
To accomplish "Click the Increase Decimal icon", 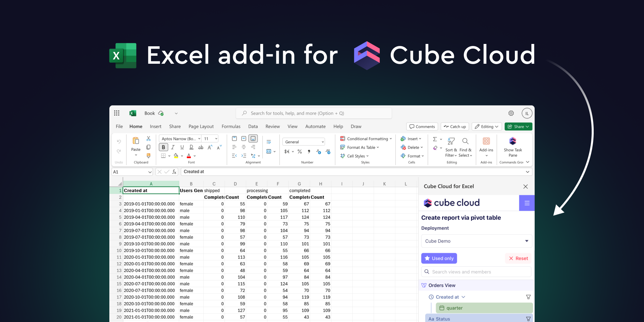I will pyautogui.click(x=319, y=152).
